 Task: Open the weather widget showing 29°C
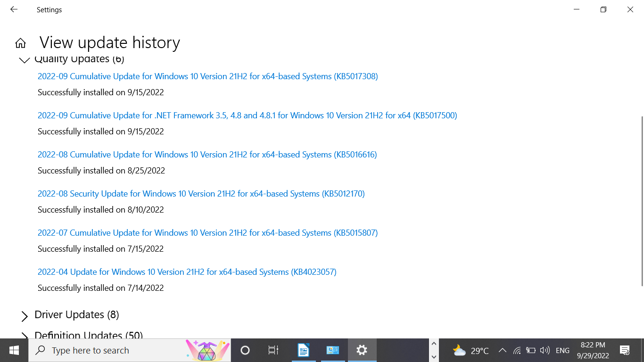pos(471,351)
